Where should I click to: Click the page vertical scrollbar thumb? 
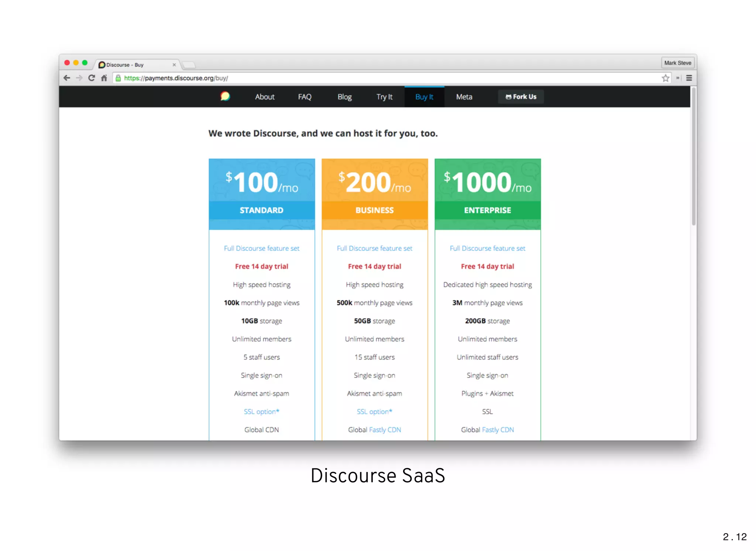pos(694,156)
